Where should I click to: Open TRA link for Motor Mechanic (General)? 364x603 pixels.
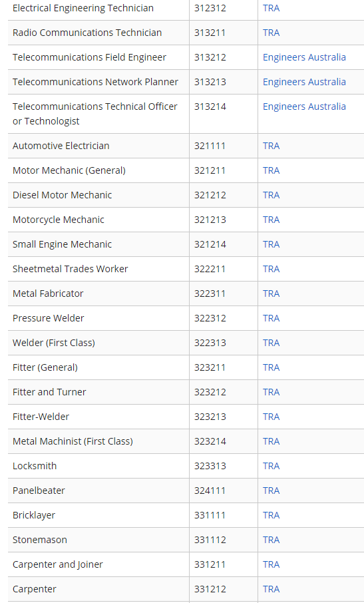271,170
